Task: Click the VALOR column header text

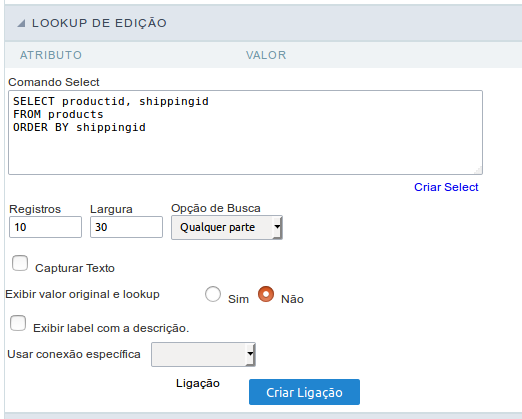Action: [x=266, y=55]
